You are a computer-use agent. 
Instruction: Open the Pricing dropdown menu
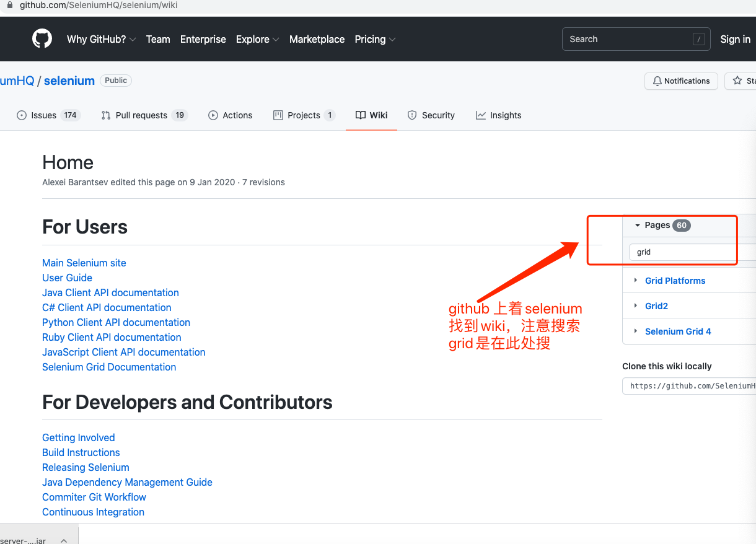point(375,39)
